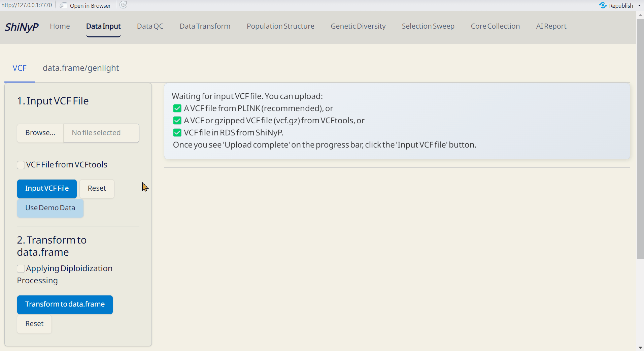Click the Republish icon
644x351 pixels.
[x=603, y=5]
